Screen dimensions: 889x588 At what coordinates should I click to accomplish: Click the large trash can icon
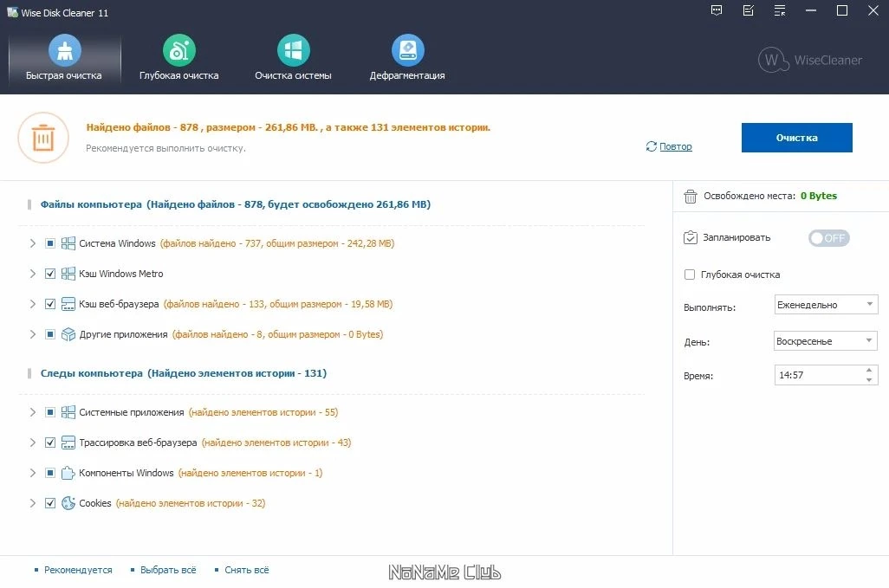click(43, 138)
